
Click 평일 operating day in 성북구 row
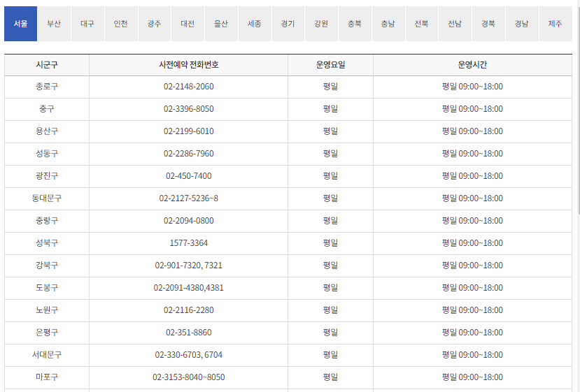tap(331, 243)
